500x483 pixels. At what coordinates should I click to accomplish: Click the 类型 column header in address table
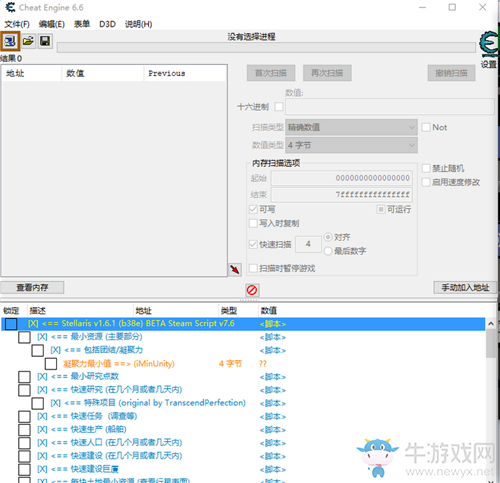click(238, 311)
